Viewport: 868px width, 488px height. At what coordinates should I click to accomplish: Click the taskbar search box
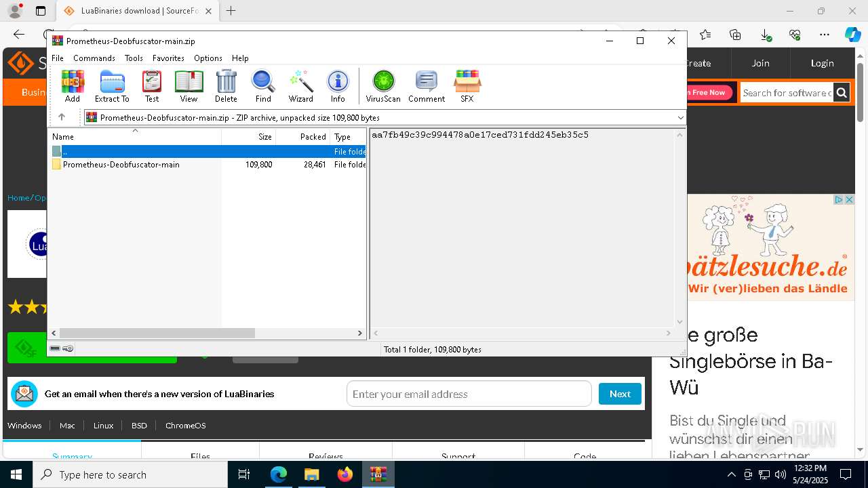point(130,474)
